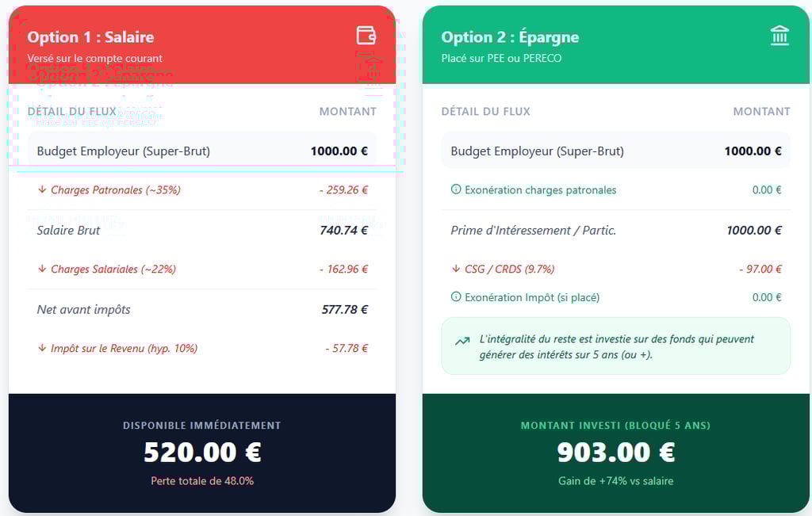812x516 pixels.
Task: Click the - 97.00 € CSG / CRDS amount
Action: tap(760, 269)
